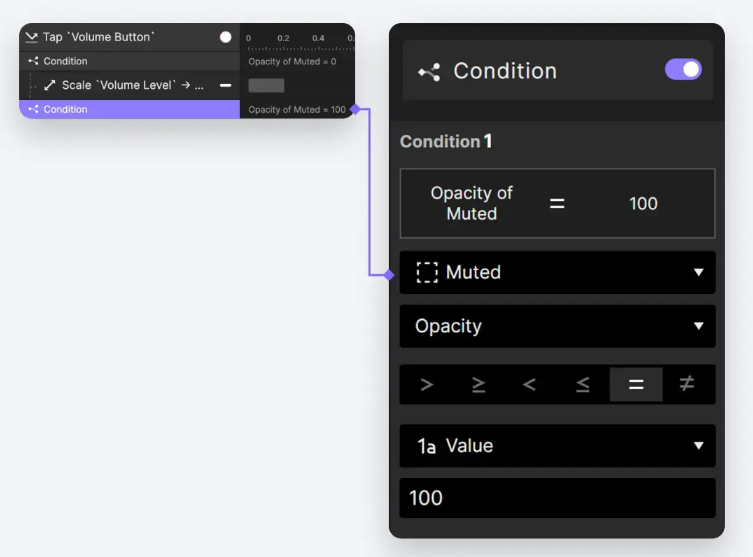Select the less-than operator

(x=530, y=385)
